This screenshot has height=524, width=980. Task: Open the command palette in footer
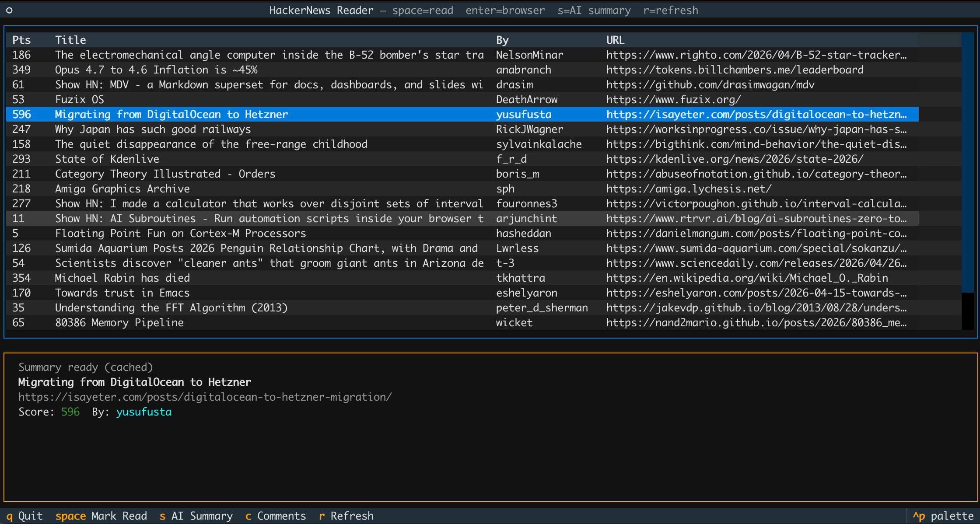pyautogui.click(x=943, y=516)
